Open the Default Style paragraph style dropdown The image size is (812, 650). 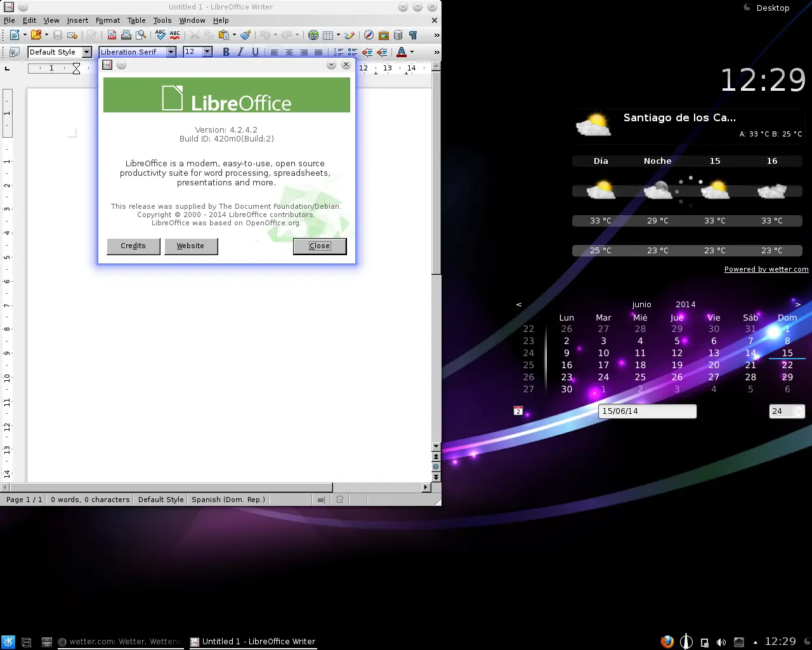(x=87, y=52)
